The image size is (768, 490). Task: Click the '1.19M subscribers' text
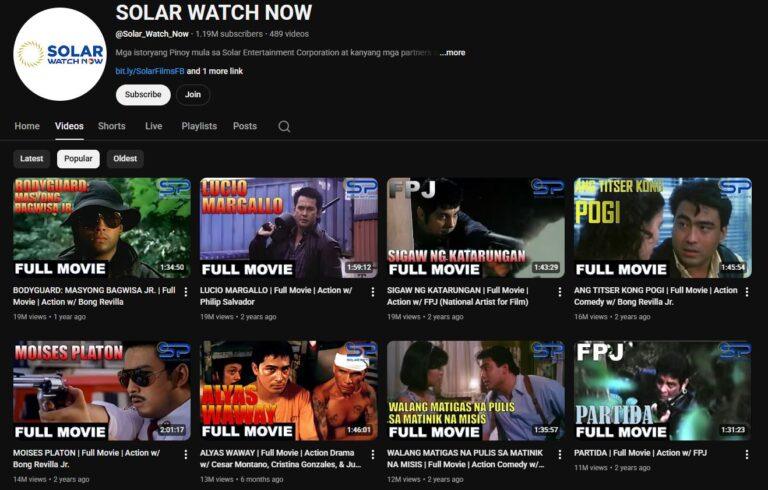coord(229,34)
